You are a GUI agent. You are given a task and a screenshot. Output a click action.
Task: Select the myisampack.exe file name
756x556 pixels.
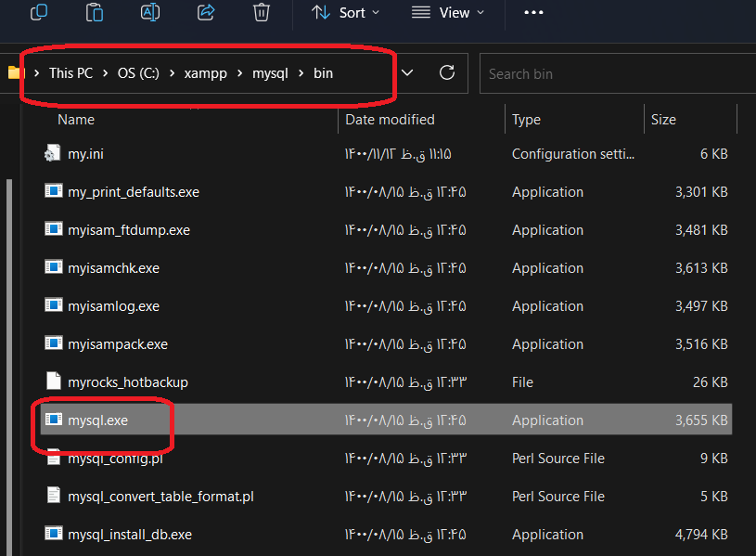pos(118,344)
